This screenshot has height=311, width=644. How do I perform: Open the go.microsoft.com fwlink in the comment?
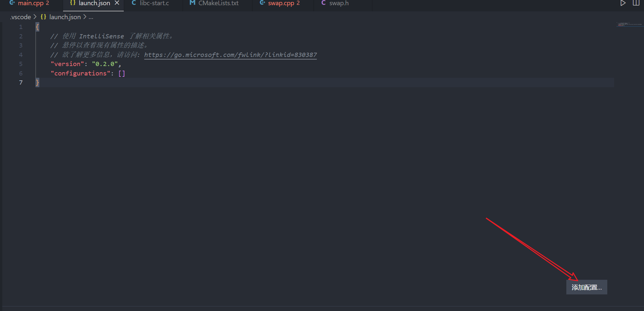[230, 55]
